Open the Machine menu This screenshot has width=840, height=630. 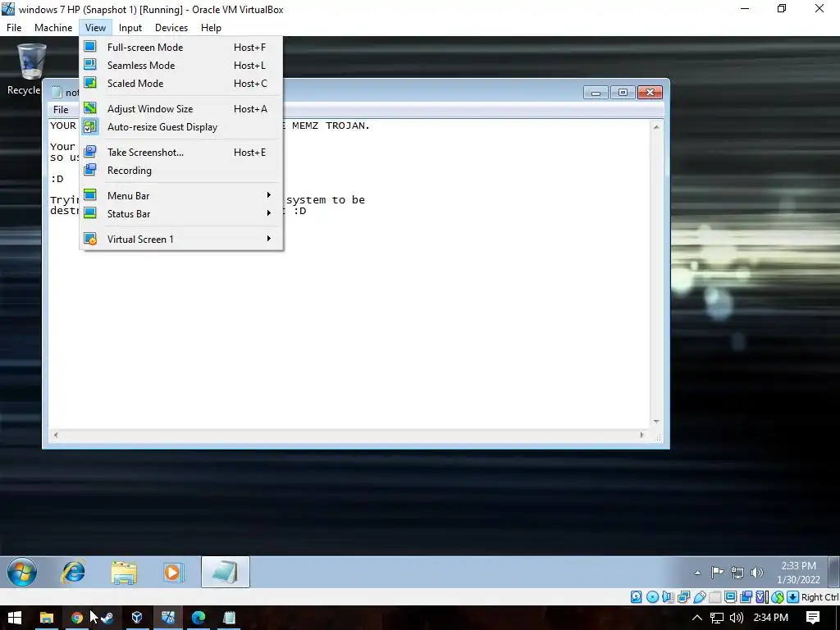53,27
